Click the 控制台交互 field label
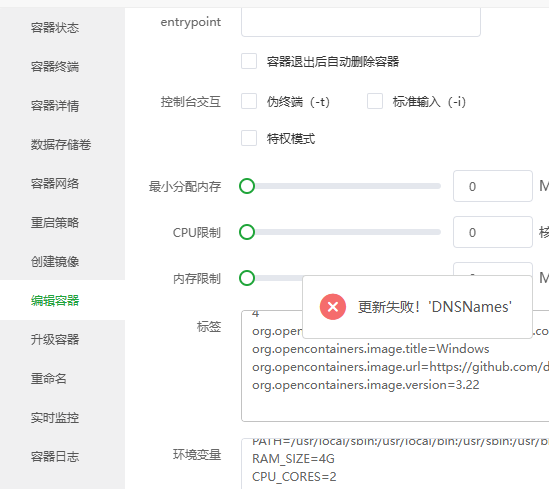 click(191, 102)
